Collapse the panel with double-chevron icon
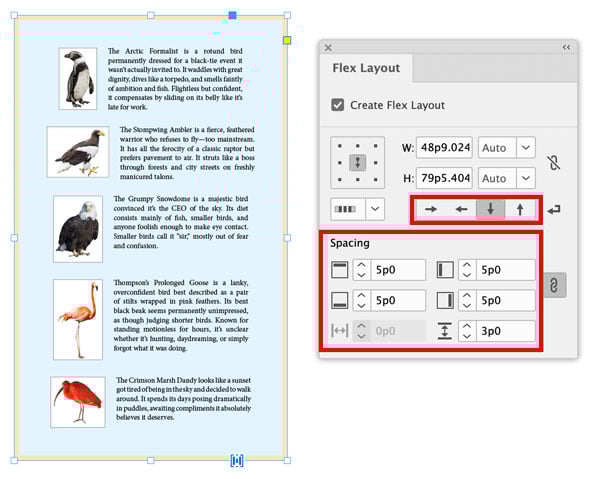The image size is (600, 479). (566, 47)
